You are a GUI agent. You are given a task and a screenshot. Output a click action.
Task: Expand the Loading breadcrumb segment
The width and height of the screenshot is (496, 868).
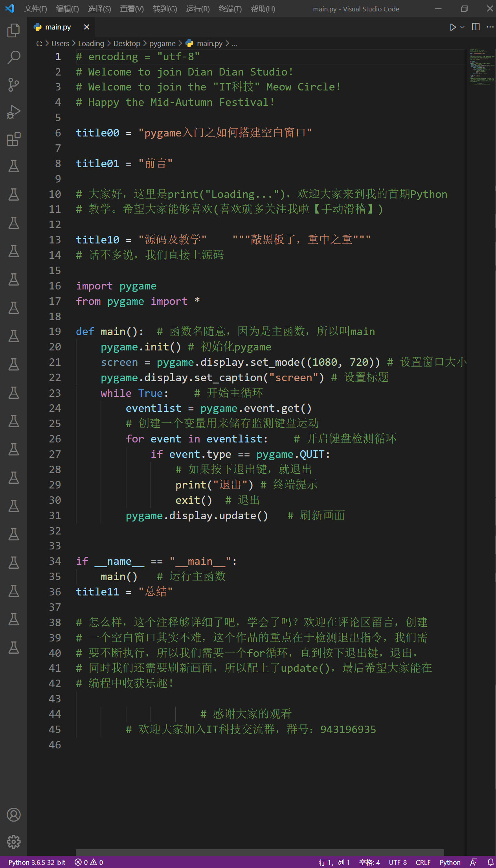pyautogui.click(x=91, y=43)
